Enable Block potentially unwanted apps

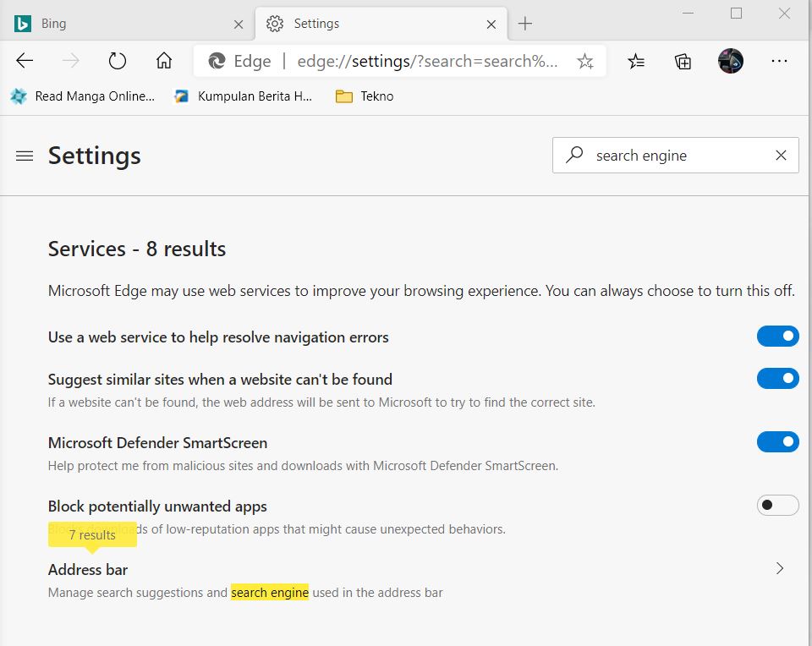click(x=776, y=505)
